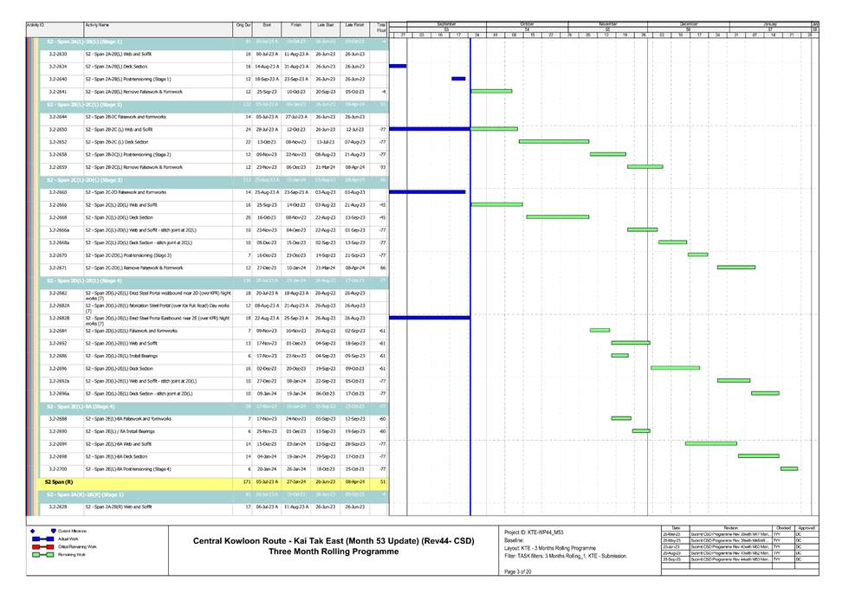
Task: Click the green Remaining Work legend bar
Action: tap(42, 556)
